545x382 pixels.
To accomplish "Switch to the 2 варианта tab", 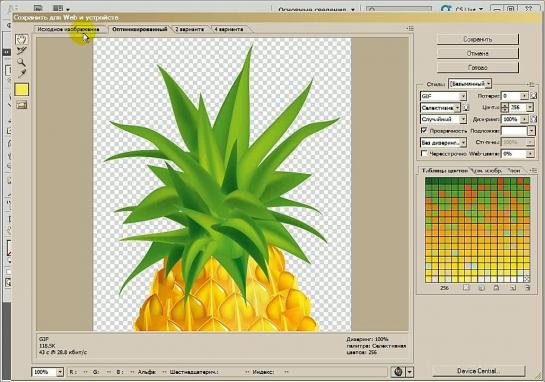I will tap(189, 29).
